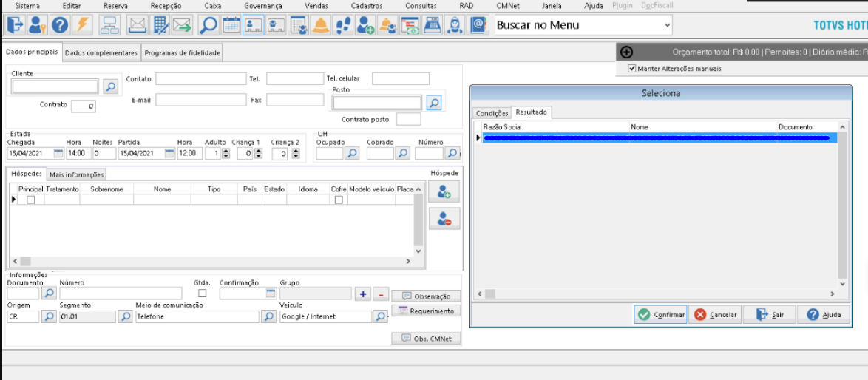Click the money screen toolbar icon
Viewport: 868px width, 380px height.
pos(410,25)
